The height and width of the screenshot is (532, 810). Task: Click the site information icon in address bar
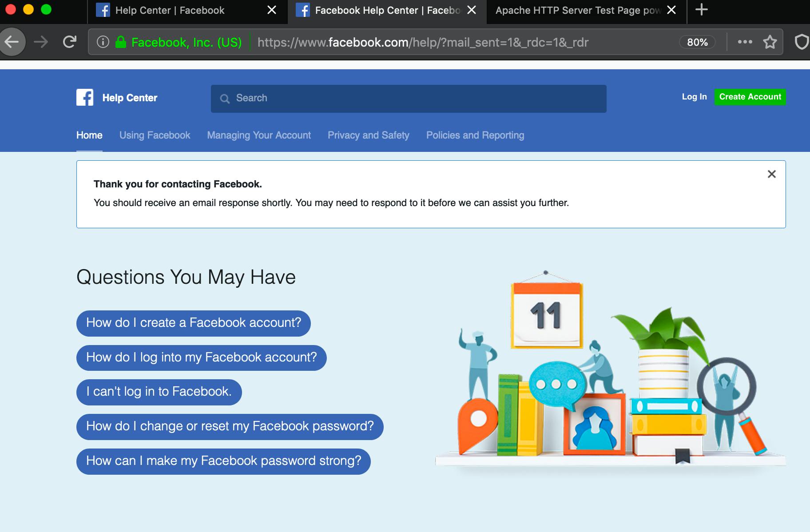(103, 42)
